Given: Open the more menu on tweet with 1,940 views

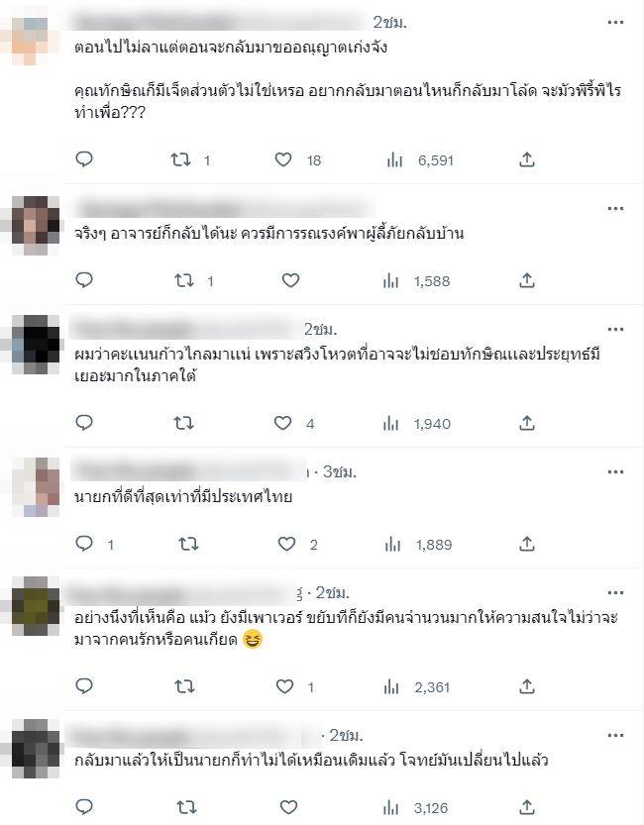Looking at the screenshot, I should 615,330.
